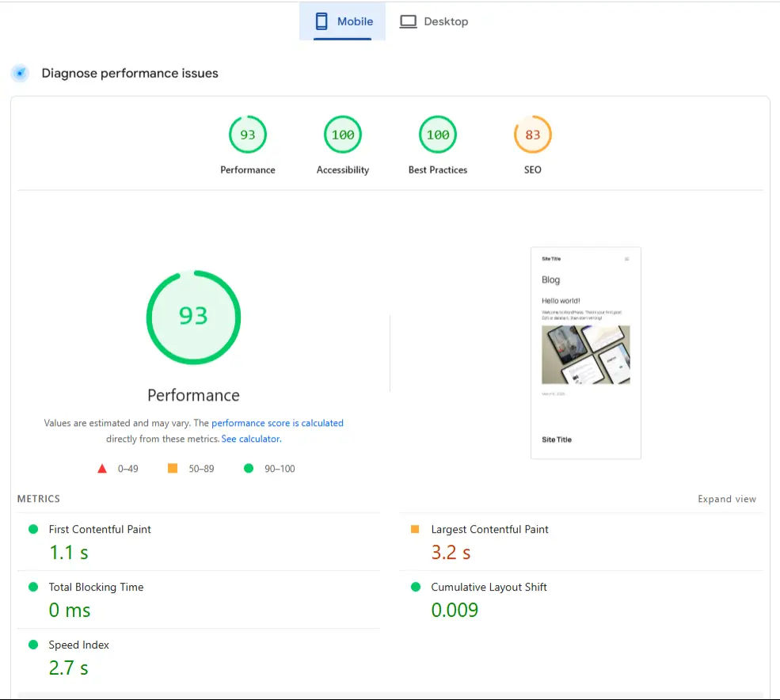Click the Best Practices score gauge

pos(437,134)
